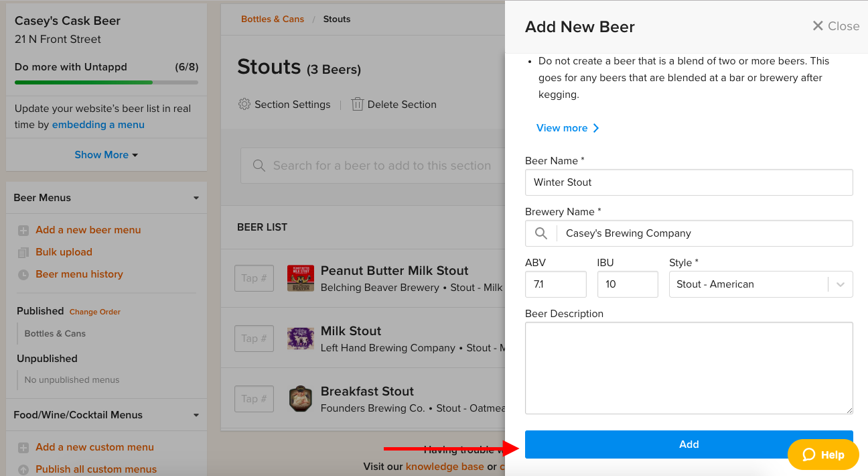868x476 pixels.
Task: Go to Bottles & Cans breadcrumb
Action: click(273, 19)
